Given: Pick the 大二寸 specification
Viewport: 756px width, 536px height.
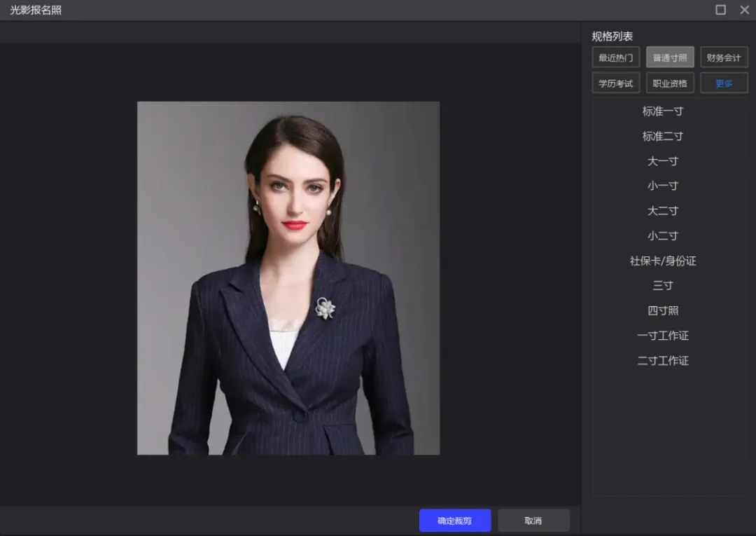Looking at the screenshot, I should [663, 211].
